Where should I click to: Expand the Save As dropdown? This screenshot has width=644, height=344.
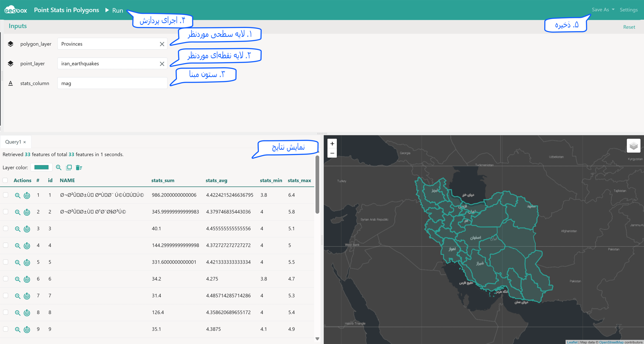tap(603, 10)
